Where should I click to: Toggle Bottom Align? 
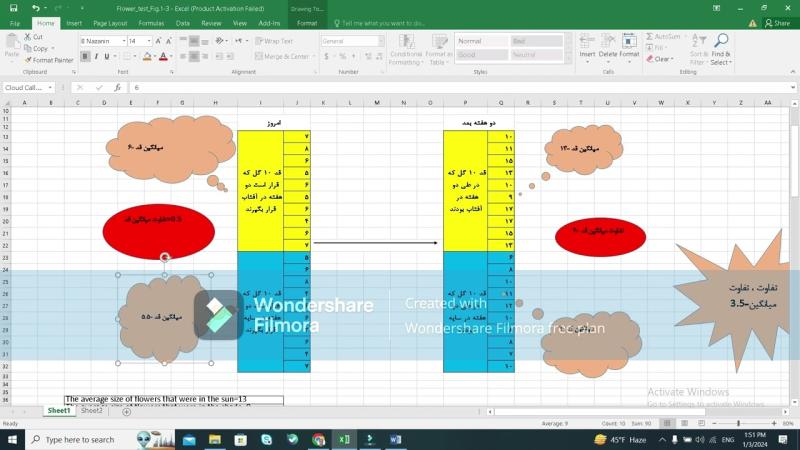pos(205,41)
